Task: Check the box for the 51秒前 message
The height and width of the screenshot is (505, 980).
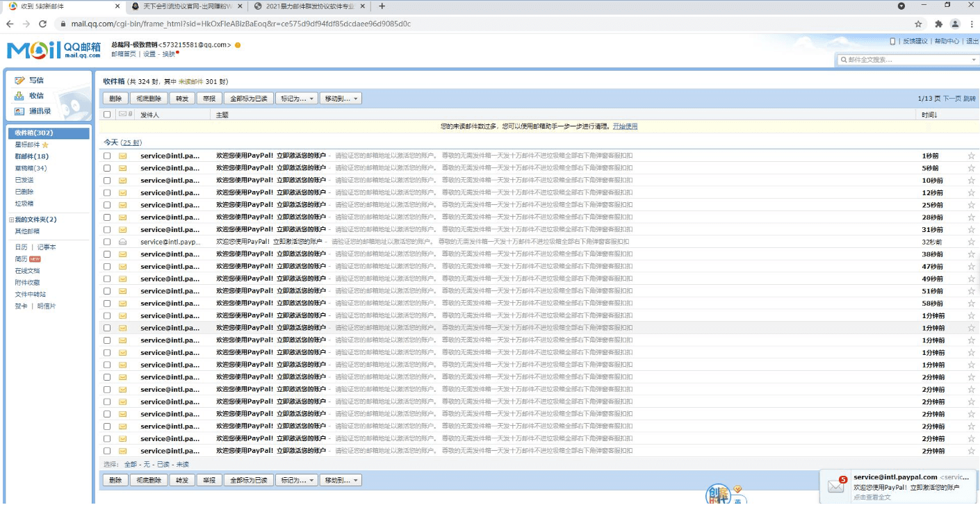Action: click(107, 291)
